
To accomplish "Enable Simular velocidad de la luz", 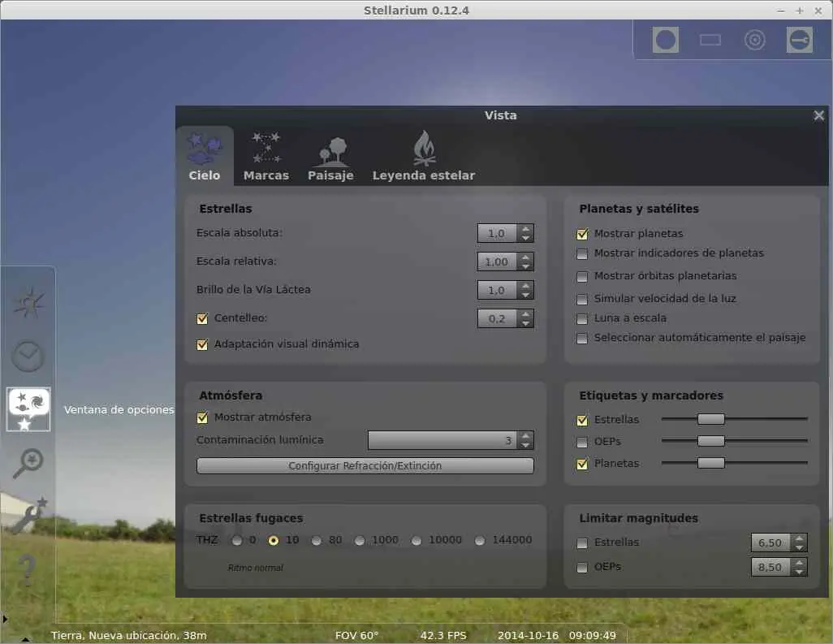I will coord(583,299).
